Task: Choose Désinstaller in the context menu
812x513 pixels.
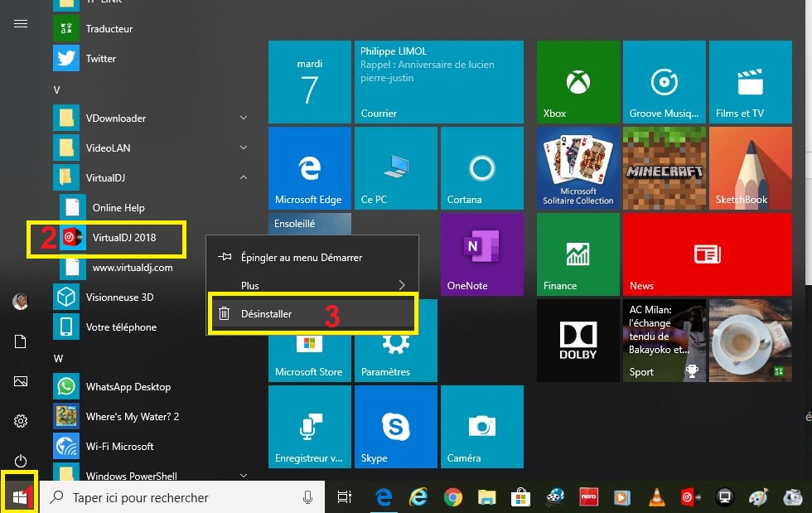Action: coord(312,313)
